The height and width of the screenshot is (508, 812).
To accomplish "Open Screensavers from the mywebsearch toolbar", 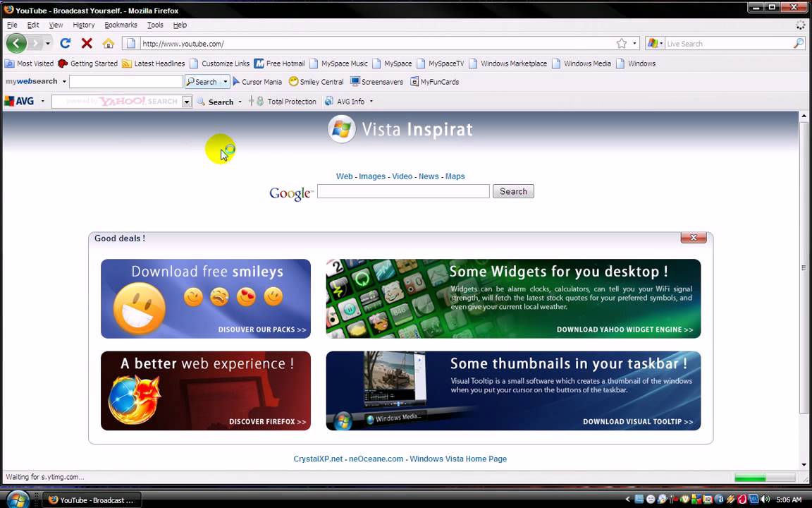I will pyautogui.click(x=376, y=81).
